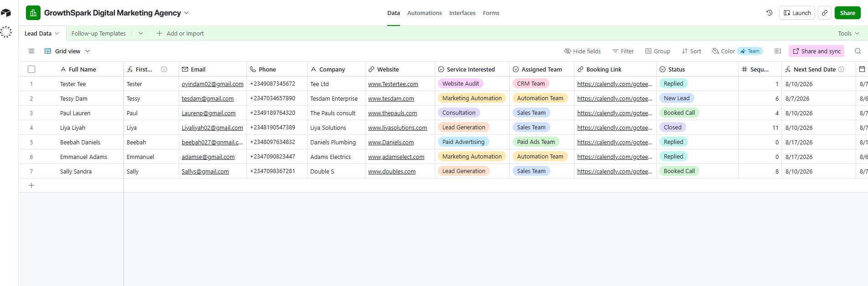Open the Follow-up Templates table tab
Image resolution: width=868 pixels, height=286 pixels.
coord(98,33)
